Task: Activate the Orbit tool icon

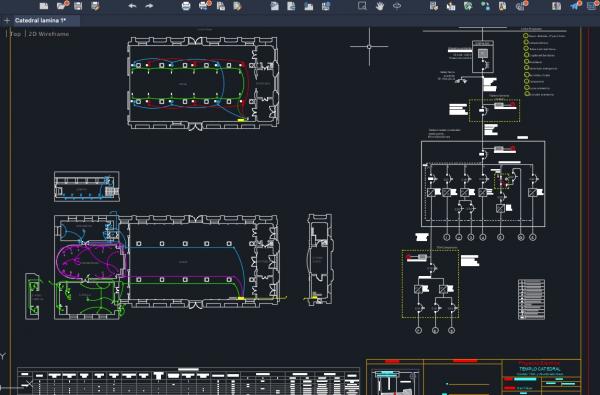Action: 397,6
